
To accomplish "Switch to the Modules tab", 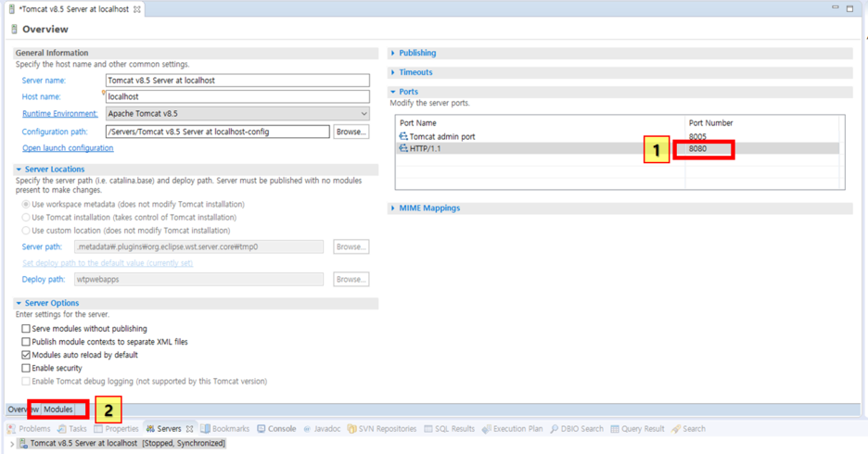I will click(x=58, y=410).
